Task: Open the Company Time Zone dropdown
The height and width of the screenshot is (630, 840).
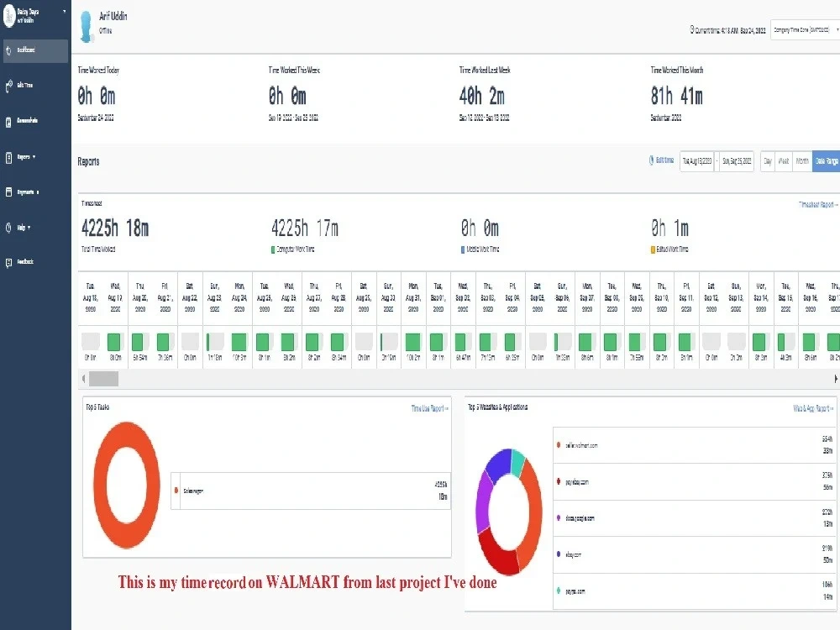Action: pos(806,30)
